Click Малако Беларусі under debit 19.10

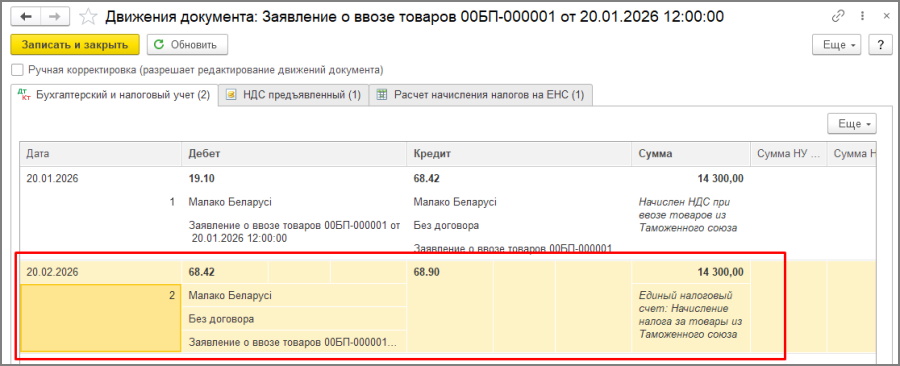tap(230, 202)
